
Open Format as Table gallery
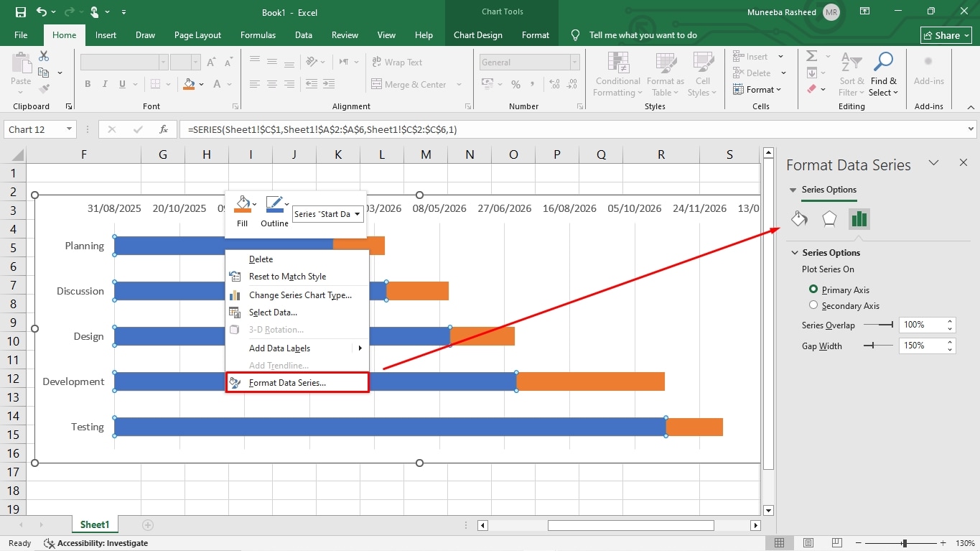coord(665,74)
